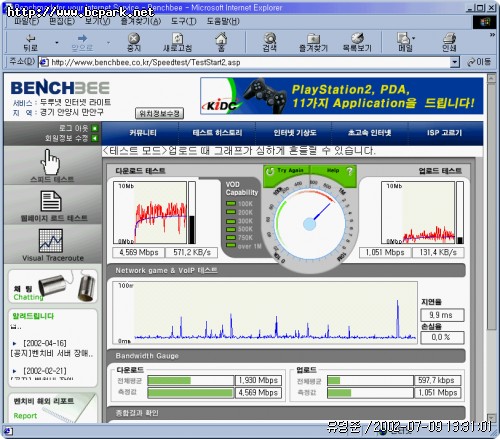Click the download speed graph

click(x=150, y=212)
